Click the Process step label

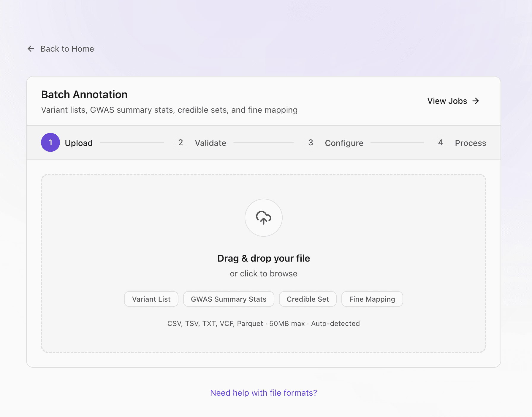pyautogui.click(x=471, y=143)
